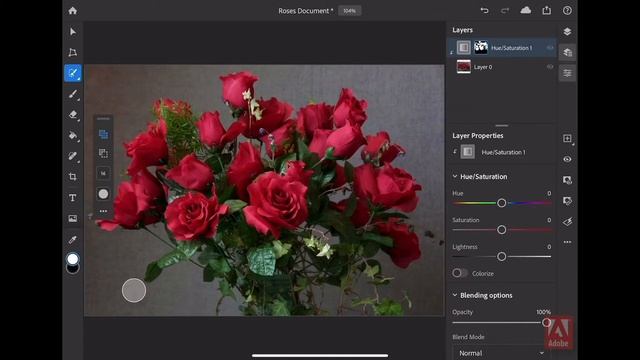Tap the touch shortcut circle

coord(134,290)
